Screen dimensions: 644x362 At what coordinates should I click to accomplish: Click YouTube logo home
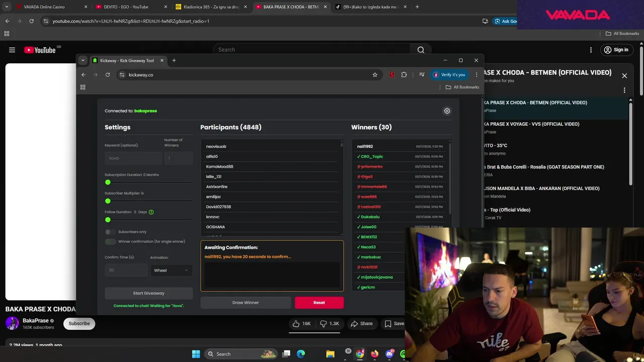[40, 50]
